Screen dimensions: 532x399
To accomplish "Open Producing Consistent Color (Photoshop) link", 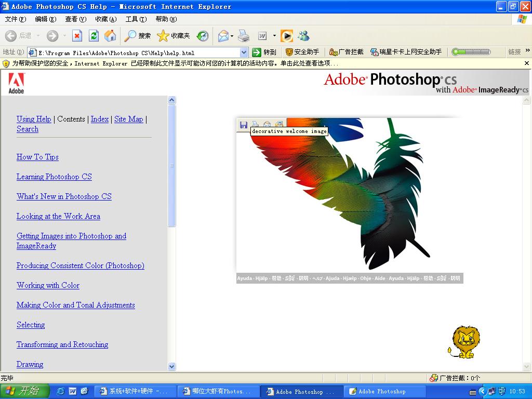I will [x=81, y=265].
